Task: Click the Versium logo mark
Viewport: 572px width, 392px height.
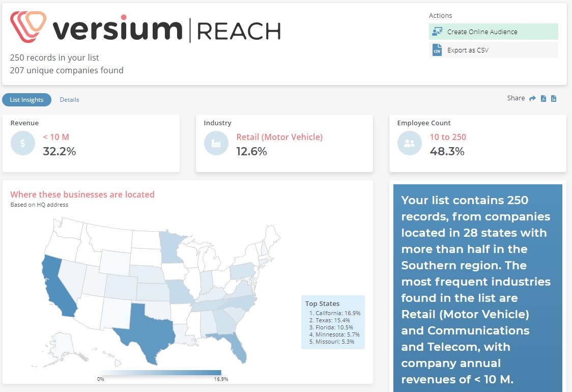Action: click(28, 26)
